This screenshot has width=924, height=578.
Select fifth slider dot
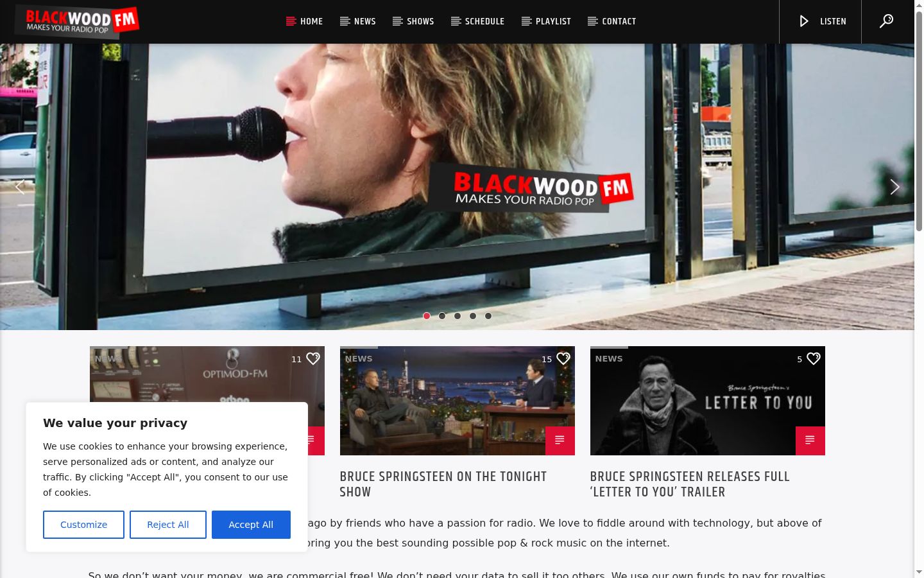[x=488, y=316]
